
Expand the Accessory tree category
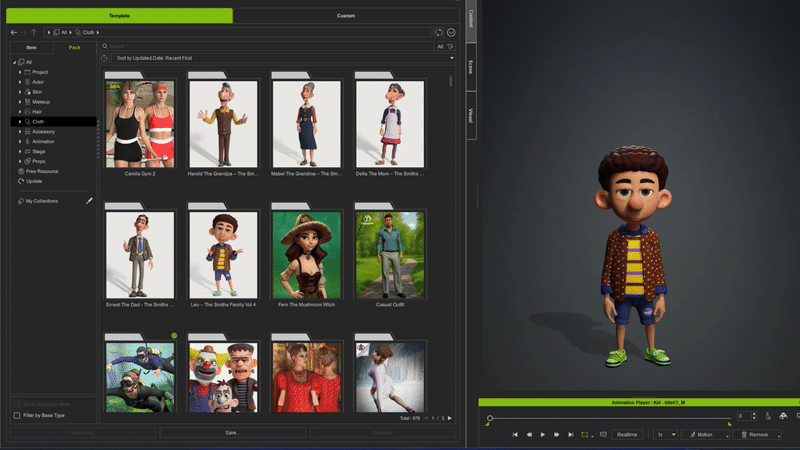coord(20,132)
